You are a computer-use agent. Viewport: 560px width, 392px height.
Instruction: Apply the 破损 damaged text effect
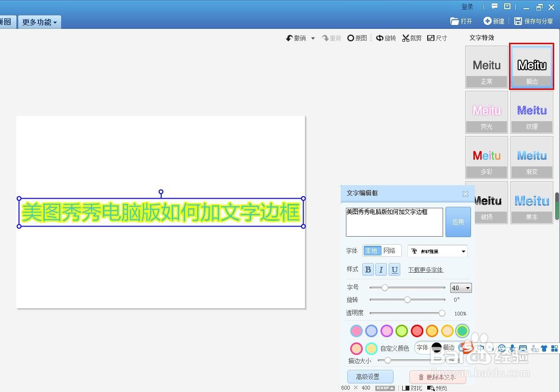(491, 203)
